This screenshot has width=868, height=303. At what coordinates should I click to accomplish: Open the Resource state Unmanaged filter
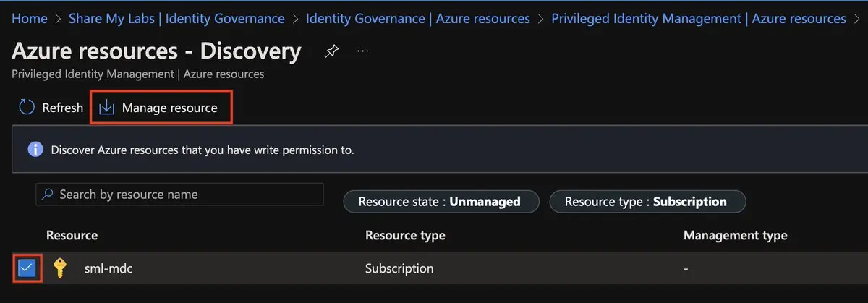(x=441, y=202)
